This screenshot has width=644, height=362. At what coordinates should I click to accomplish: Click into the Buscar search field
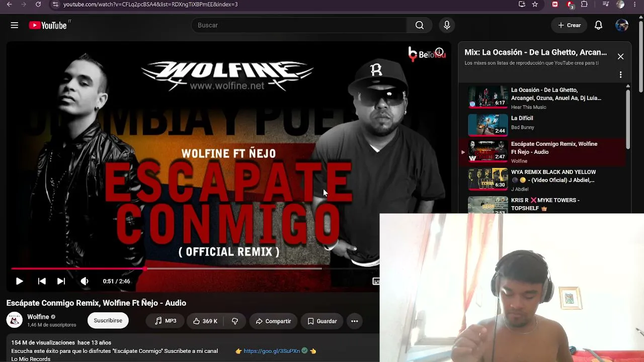pos(299,25)
